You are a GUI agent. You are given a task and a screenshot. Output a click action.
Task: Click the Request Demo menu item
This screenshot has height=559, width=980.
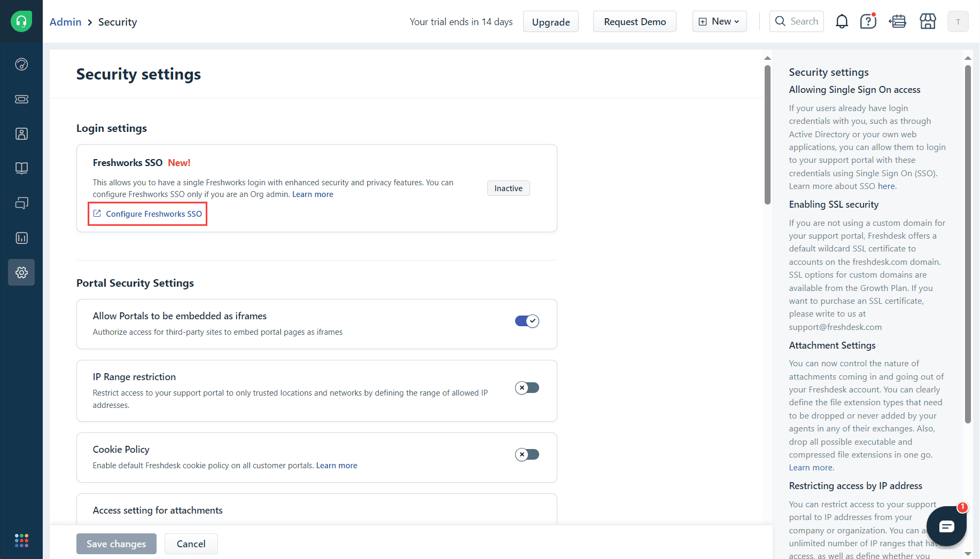point(634,21)
